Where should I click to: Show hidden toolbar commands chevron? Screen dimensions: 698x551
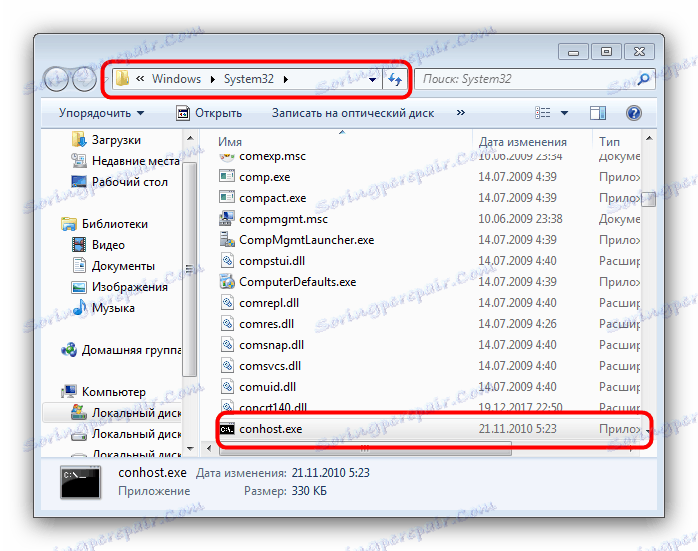pos(461,113)
